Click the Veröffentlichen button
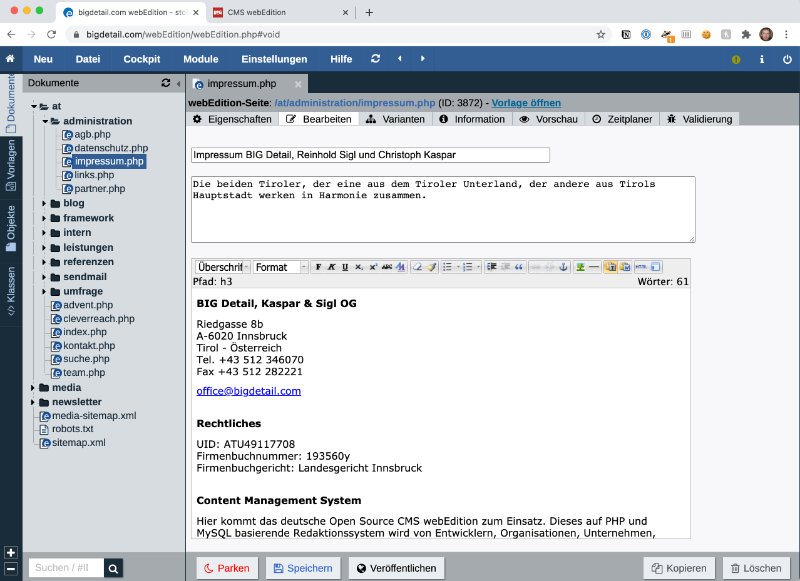The height and width of the screenshot is (581, 800). [x=397, y=568]
